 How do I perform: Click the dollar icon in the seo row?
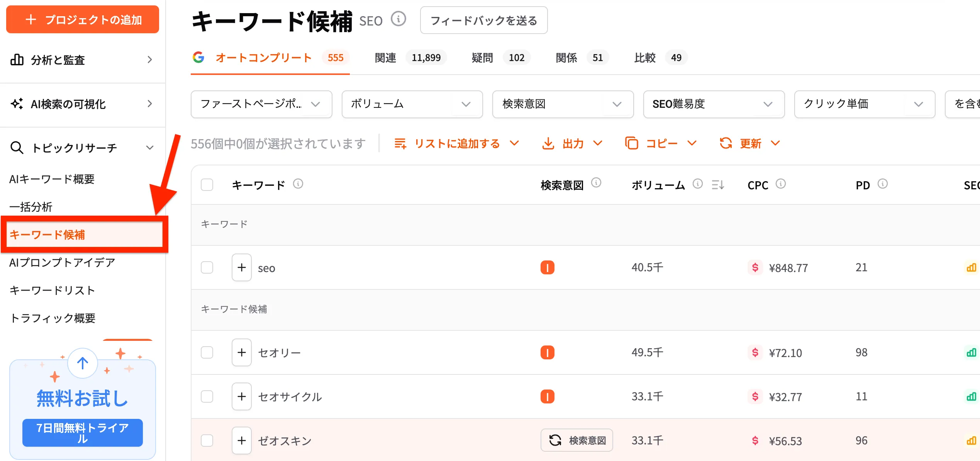(755, 267)
